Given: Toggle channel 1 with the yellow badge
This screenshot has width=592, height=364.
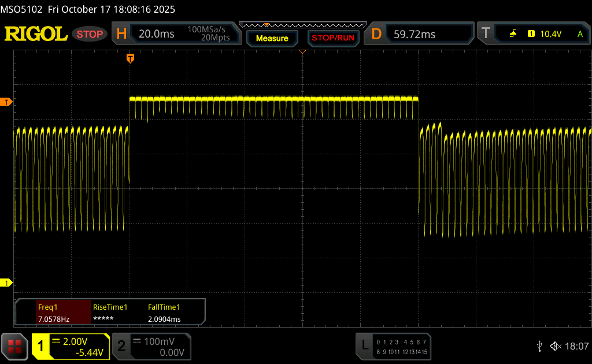Looking at the screenshot, I should point(41,346).
